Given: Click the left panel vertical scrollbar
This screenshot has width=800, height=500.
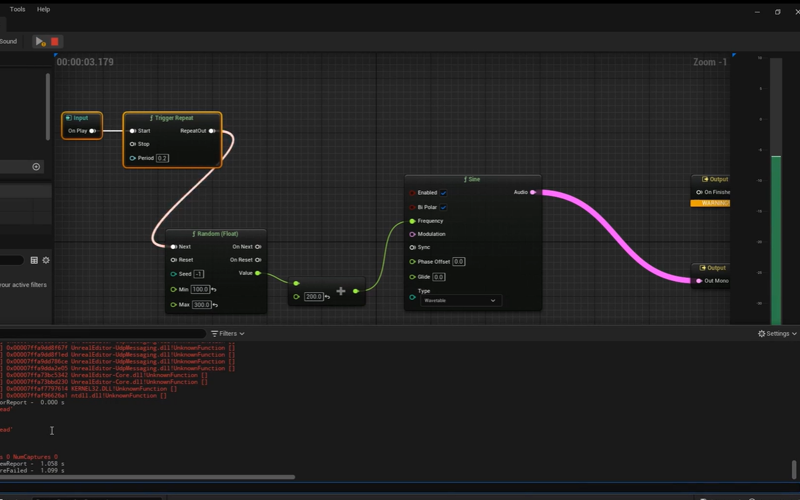Looking at the screenshot, I should (48, 106).
